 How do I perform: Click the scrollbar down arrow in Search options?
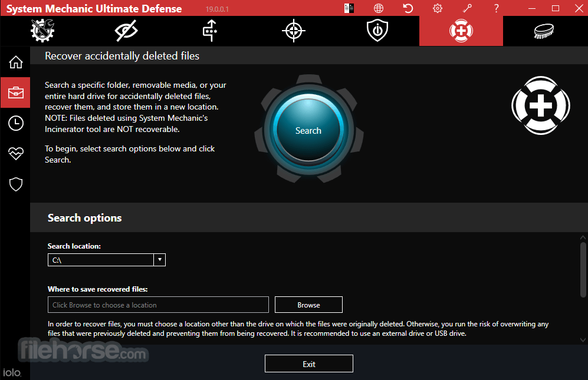(583, 340)
